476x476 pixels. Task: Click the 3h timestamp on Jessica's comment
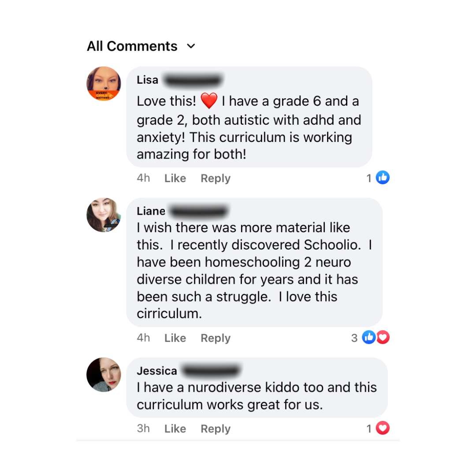click(x=143, y=429)
